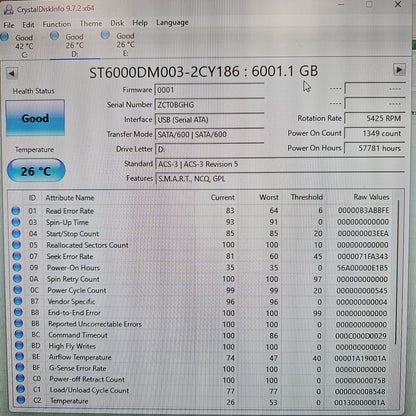
Task: Close the CrystalDiskInfo window
Action: (x=398, y=4)
